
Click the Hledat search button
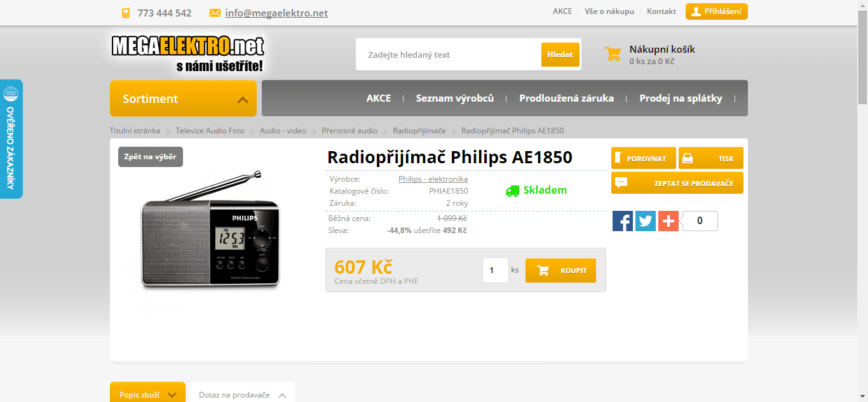click(x=560, y=55)
